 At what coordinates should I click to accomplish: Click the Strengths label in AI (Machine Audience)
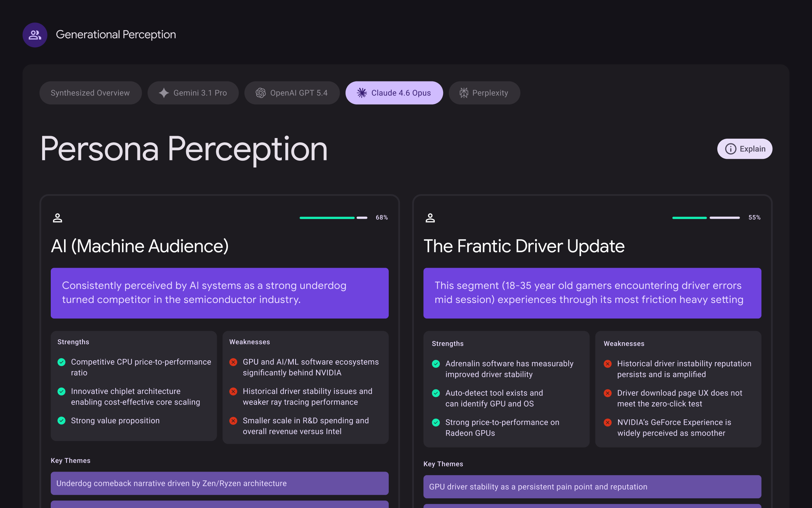73,342
